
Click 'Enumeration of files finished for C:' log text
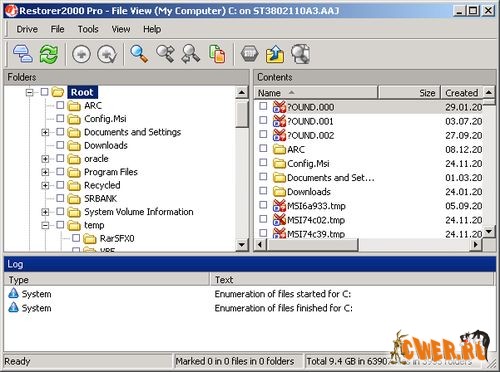tap(283, 308)
